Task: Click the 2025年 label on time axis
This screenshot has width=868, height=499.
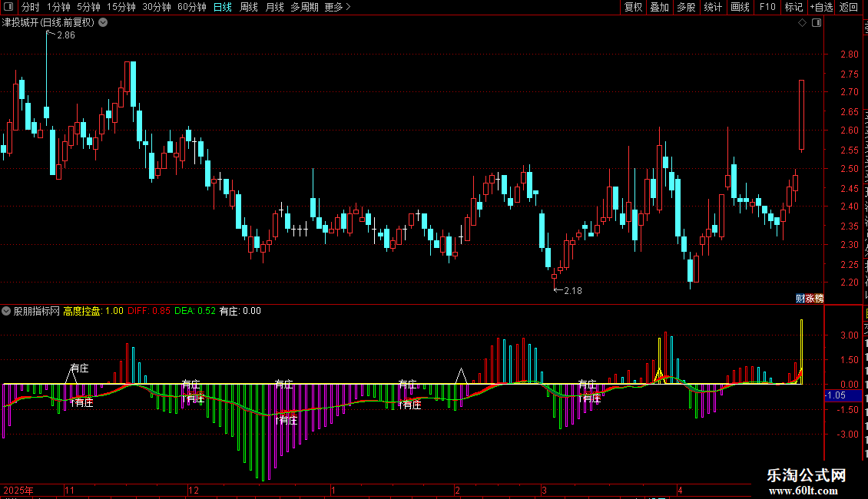Action: pos(18,490)
